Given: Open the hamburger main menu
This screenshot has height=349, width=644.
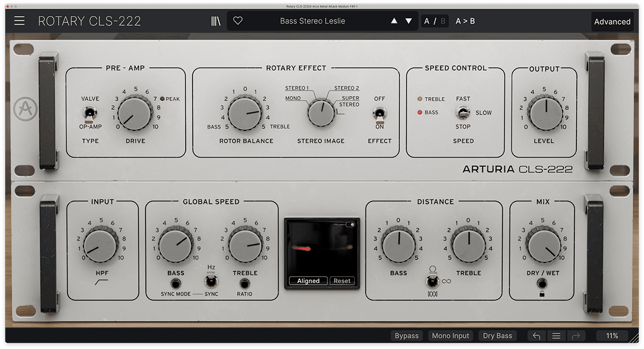Looking at the screenshot, I should [20, 21].
